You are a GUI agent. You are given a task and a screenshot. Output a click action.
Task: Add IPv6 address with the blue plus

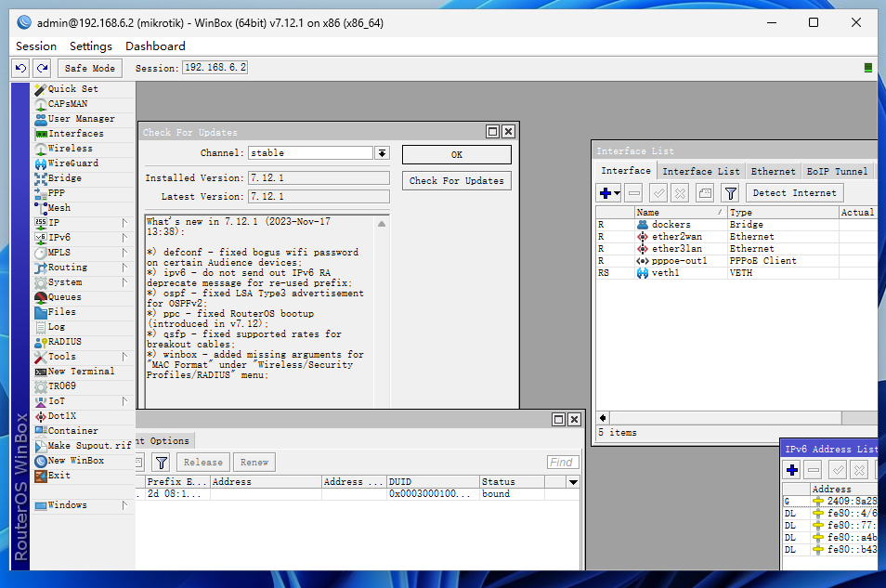792,470
